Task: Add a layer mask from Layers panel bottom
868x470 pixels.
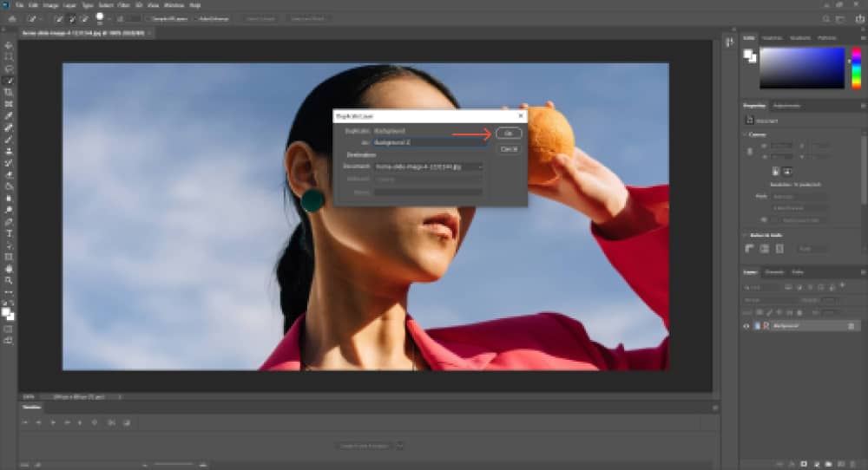Action: point(804,464)
